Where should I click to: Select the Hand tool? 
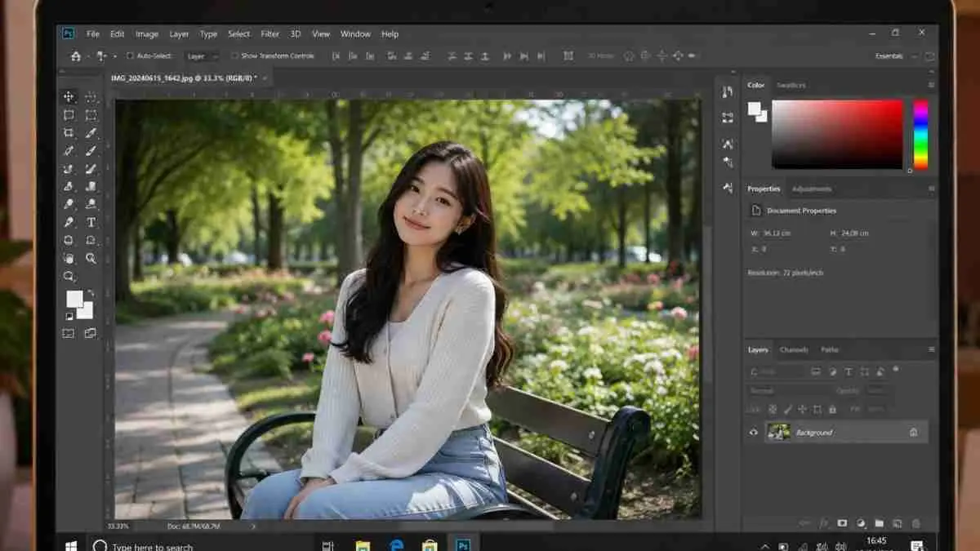[x=69, y=258]
